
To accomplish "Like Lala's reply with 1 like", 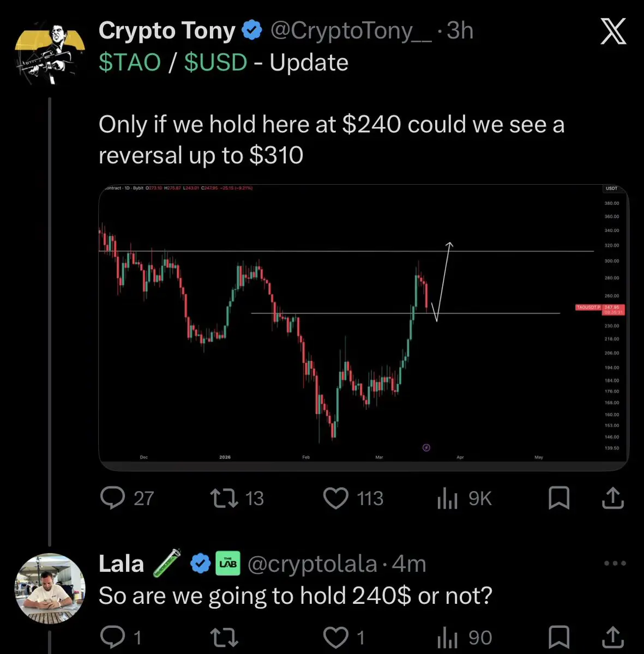I will click(x=344, y=638).
